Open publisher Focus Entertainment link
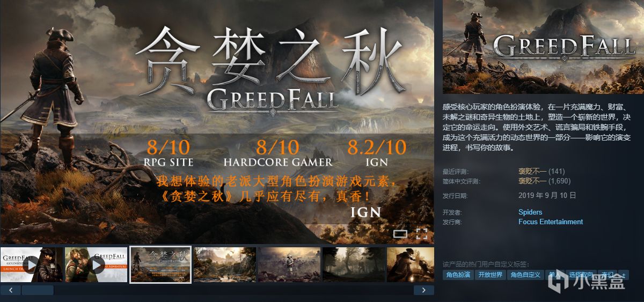This screenshot has width=644, height=302. point(551,222)
